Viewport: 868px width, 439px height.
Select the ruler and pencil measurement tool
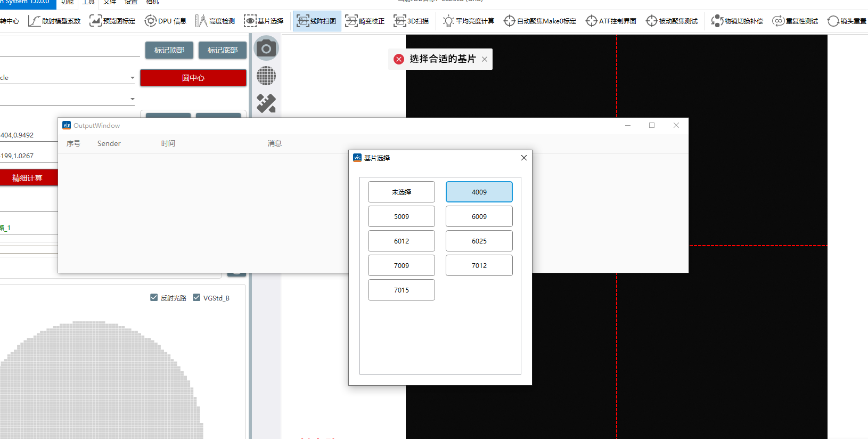point(266,103)
